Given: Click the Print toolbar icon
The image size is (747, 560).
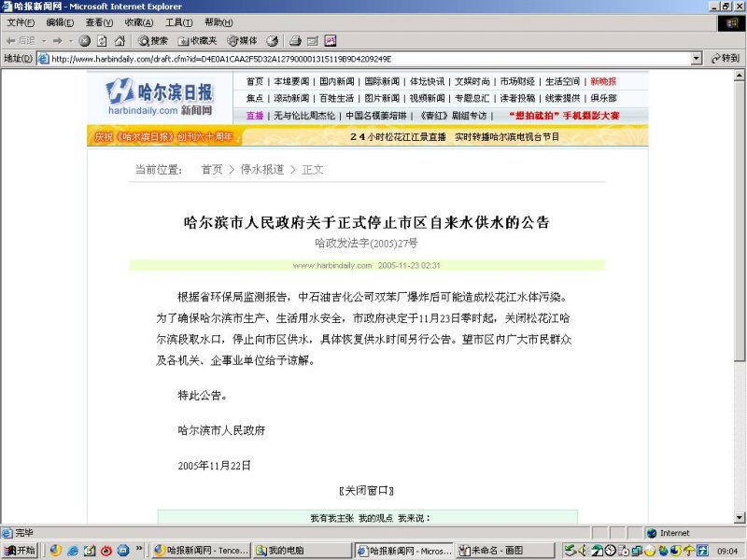Looking at the screenshot, I should pos(295,41).
